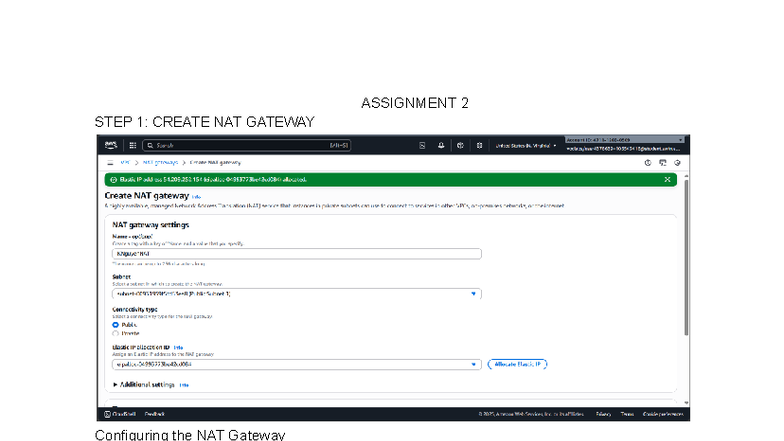Open Info link next to Elastic IP allocation ID
This screenshot has width=784, height=441.
click(x=178, y=348)
